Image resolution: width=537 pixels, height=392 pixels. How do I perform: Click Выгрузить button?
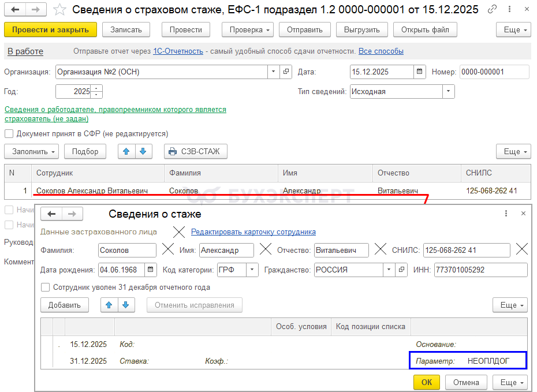coord(361,30)
